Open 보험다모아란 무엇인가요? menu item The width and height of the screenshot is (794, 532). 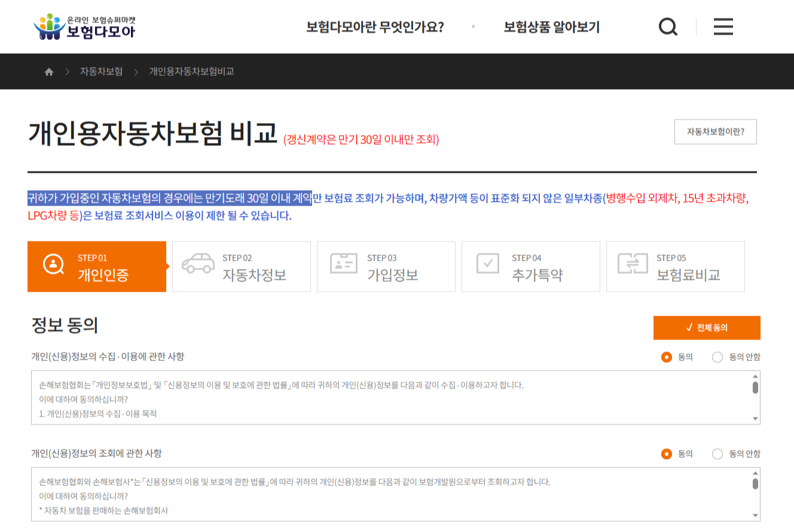coord(375,26)
